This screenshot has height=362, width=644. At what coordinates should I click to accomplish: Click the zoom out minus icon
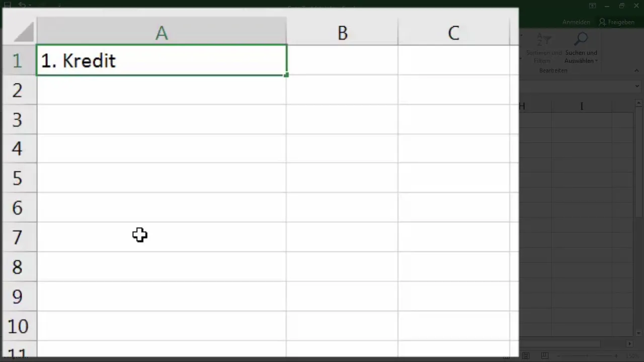558,356
